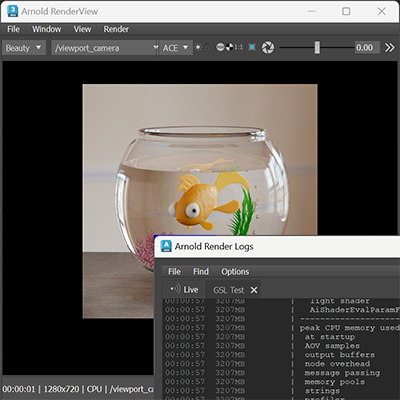Image resolution: width=400 pixels, height=400 pixels.
Task: Close the GSL Test log tab
Action: [254, 290]
